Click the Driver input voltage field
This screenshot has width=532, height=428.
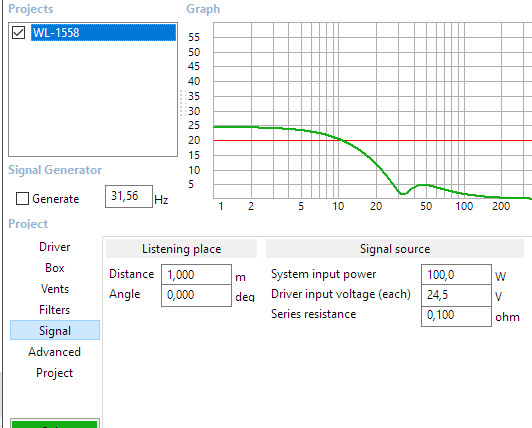point(456,295)
